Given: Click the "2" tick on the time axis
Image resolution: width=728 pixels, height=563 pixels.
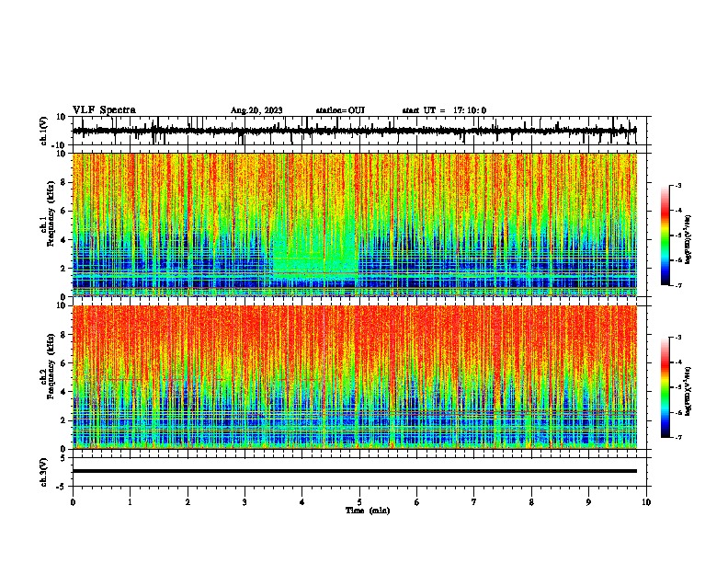Looking at the screenshot, I should 188,502.
